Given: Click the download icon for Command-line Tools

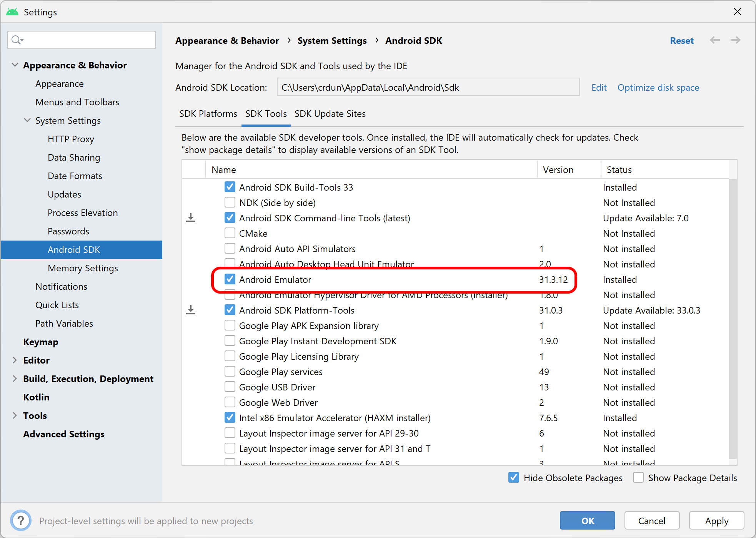Looking at the screenshot, I should tap(191, 218).
